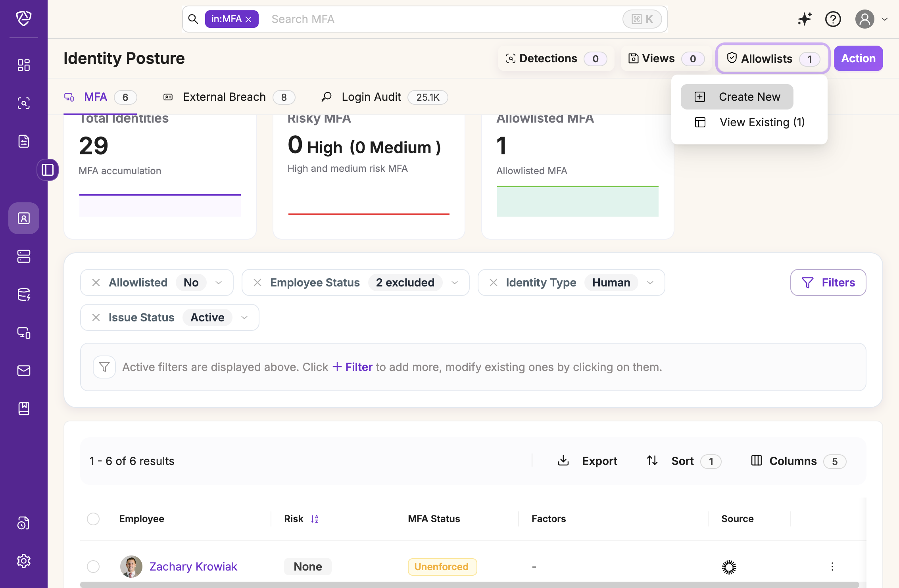Open settings gear icon in sidebar
The image size is (899, 588).
(x=24, y=561)
